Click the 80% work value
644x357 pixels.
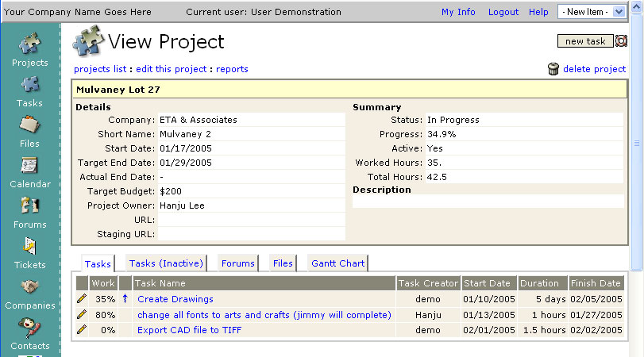[105, 315]
